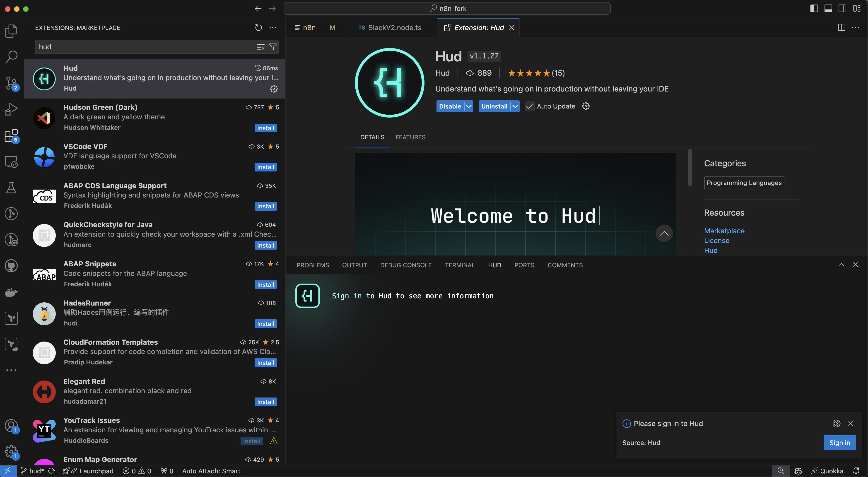This screenshot has height=477, width=868.
Task: Click Sign in on Hud notification
Action: tap(839, 443)
